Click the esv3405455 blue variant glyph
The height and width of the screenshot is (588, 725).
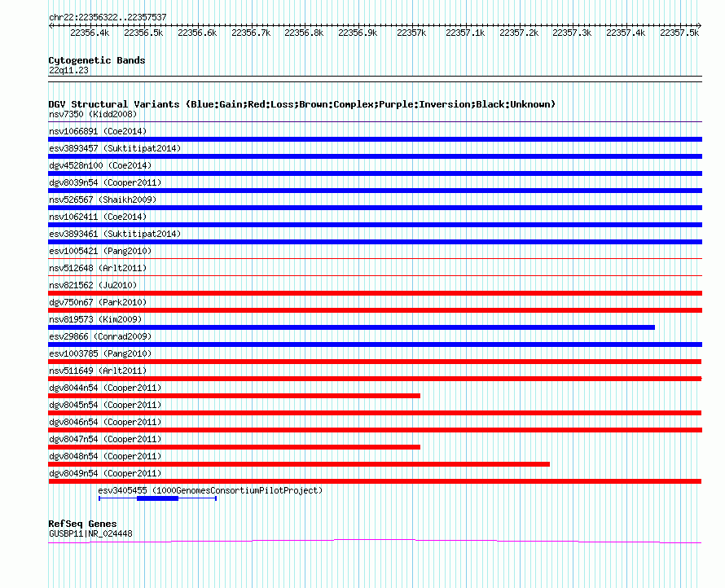(x=158, y=498)
